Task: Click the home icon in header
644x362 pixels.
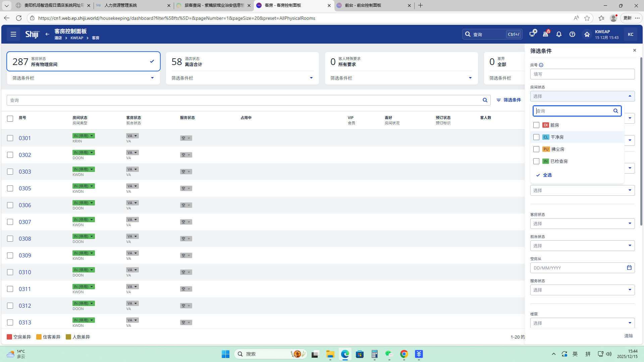Action: coord(587,34)
